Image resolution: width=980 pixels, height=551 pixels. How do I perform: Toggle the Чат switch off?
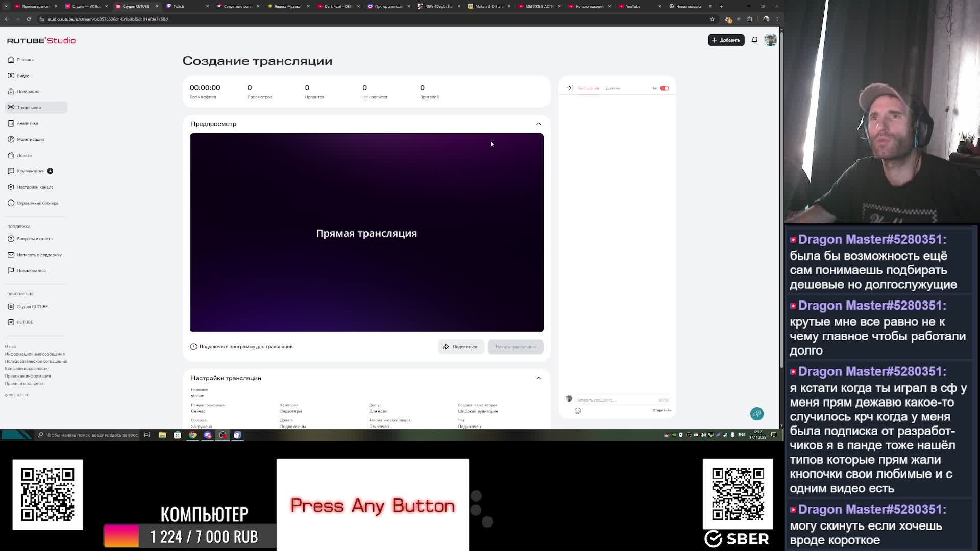(664, 88)
